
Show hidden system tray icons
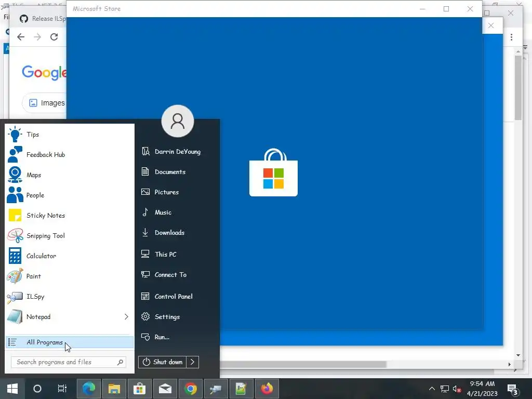[432, 389]
